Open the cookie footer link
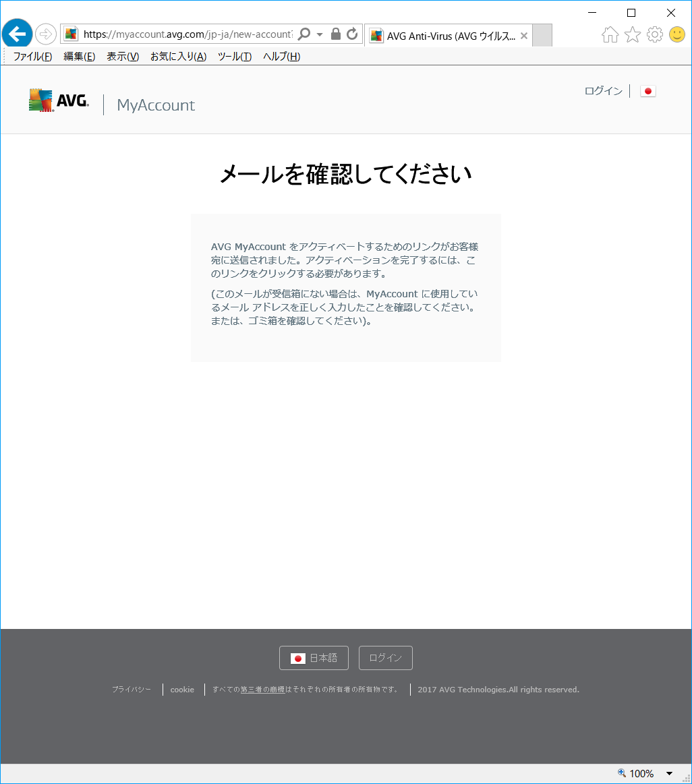 (182, 690)
